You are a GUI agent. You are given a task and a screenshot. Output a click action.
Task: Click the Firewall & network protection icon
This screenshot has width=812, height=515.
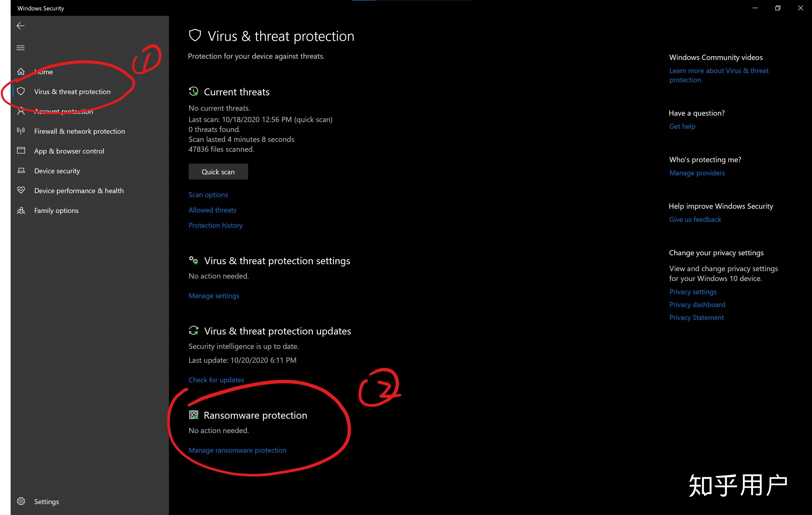(x=21, y=131)
